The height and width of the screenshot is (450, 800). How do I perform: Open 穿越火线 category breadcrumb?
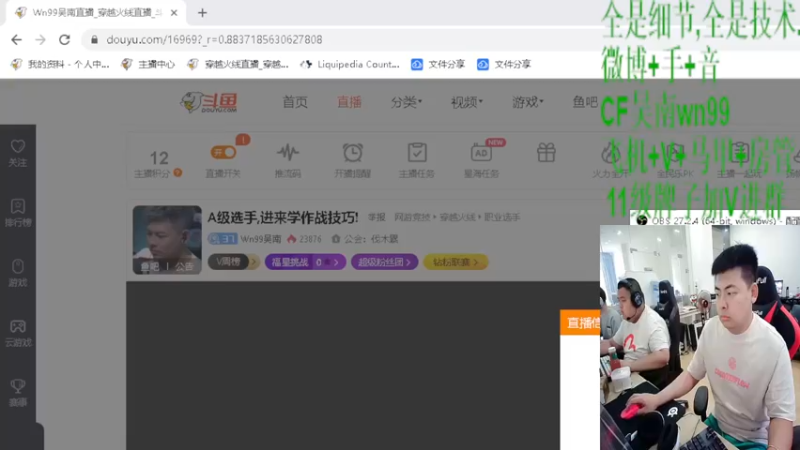[458, 217]
